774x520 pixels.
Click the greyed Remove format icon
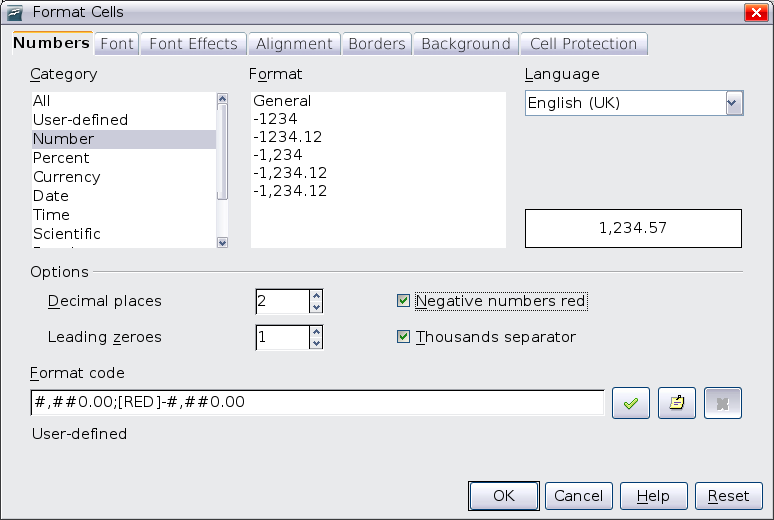click(x=723, y=403)
